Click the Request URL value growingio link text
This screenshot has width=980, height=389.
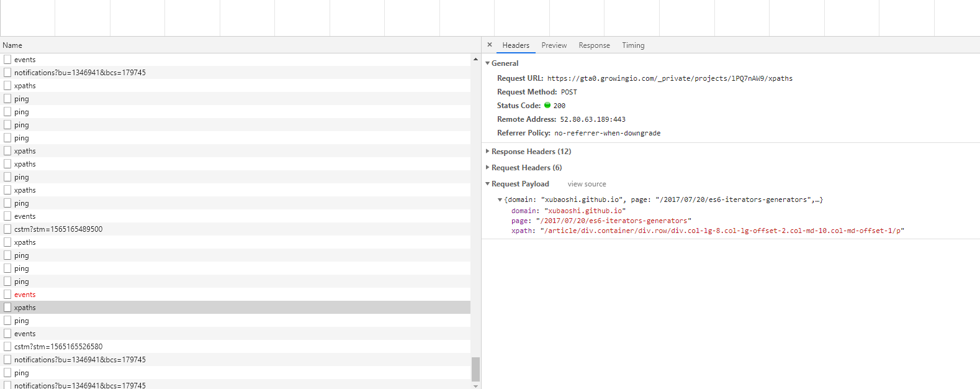(670, 78)
